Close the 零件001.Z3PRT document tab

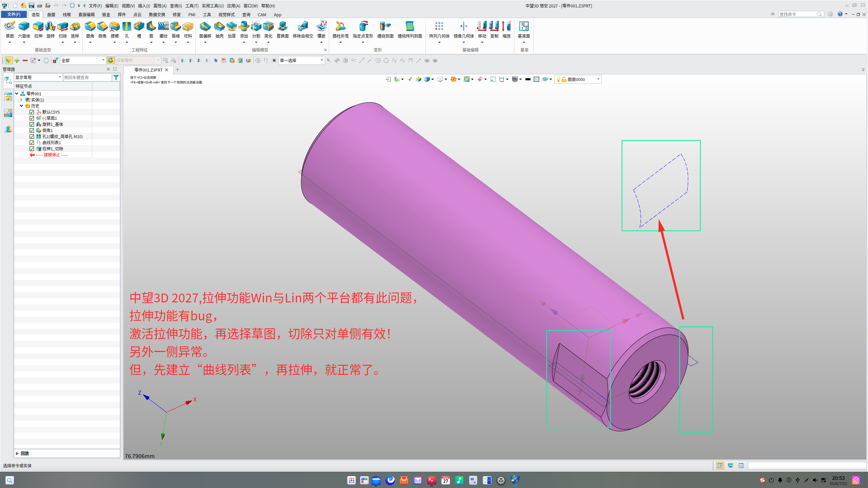167,70
